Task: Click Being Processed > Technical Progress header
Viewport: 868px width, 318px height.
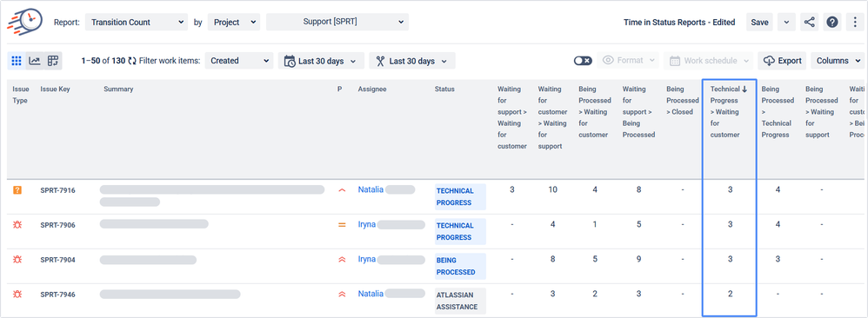Action: (778, 112)
